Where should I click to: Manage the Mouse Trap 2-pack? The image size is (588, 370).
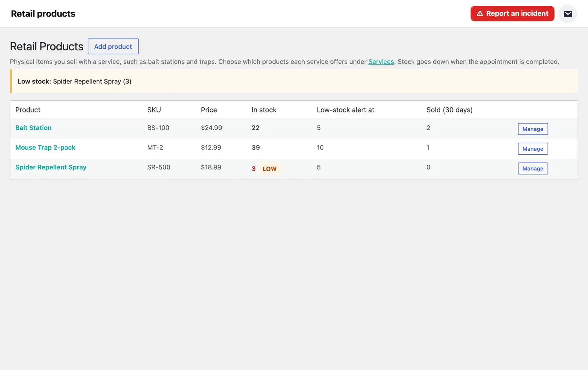[x=533, y=149]
